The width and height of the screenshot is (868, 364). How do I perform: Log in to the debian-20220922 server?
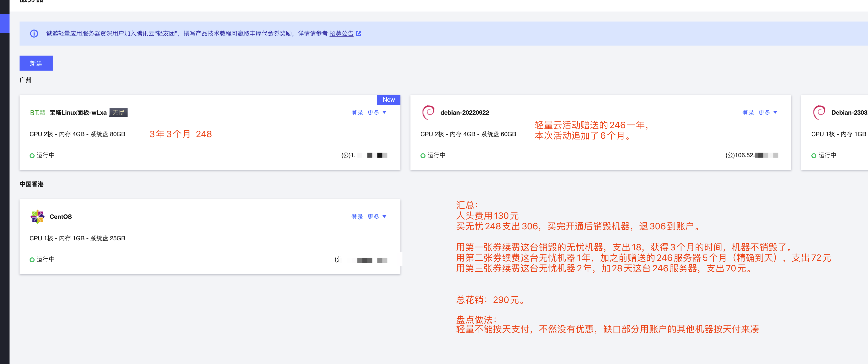pos(748,112)
